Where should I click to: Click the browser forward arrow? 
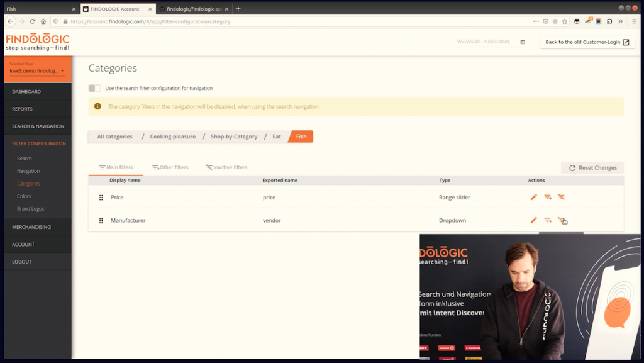(x=21, y=21)
